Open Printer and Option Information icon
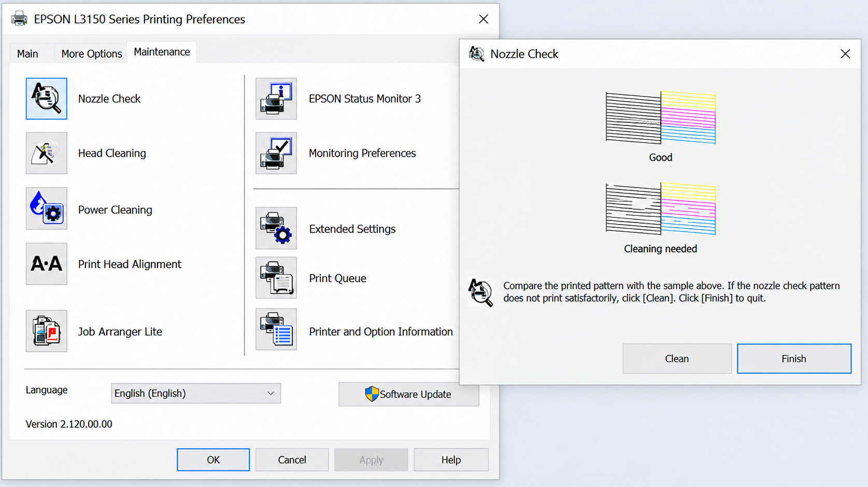868x487 pixels. [x=276, y=329]
